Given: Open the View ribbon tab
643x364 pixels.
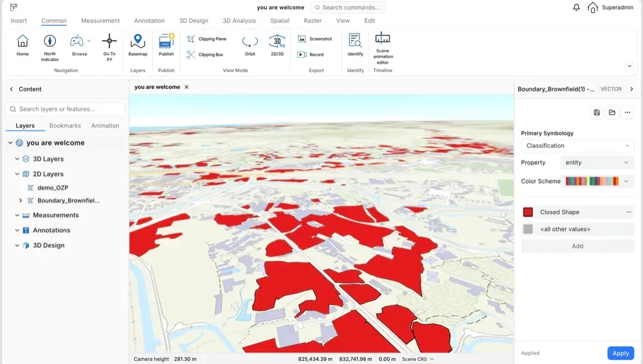Looking at the screenshot, I should click(343, 21).
